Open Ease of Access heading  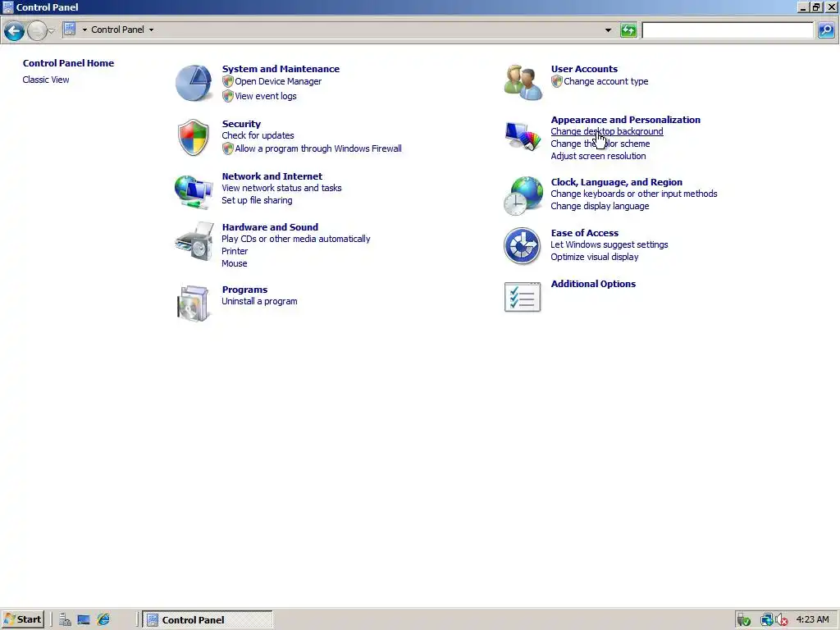[584, 233]
